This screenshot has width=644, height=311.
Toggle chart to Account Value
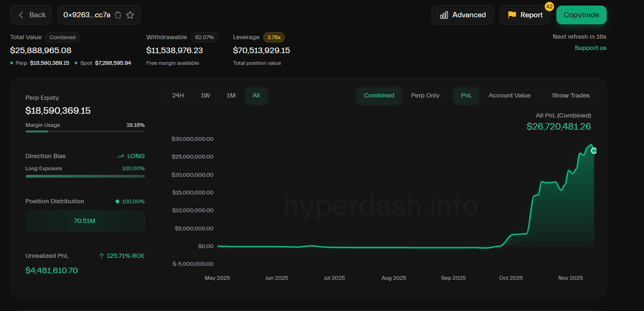[x=509, y=96]
